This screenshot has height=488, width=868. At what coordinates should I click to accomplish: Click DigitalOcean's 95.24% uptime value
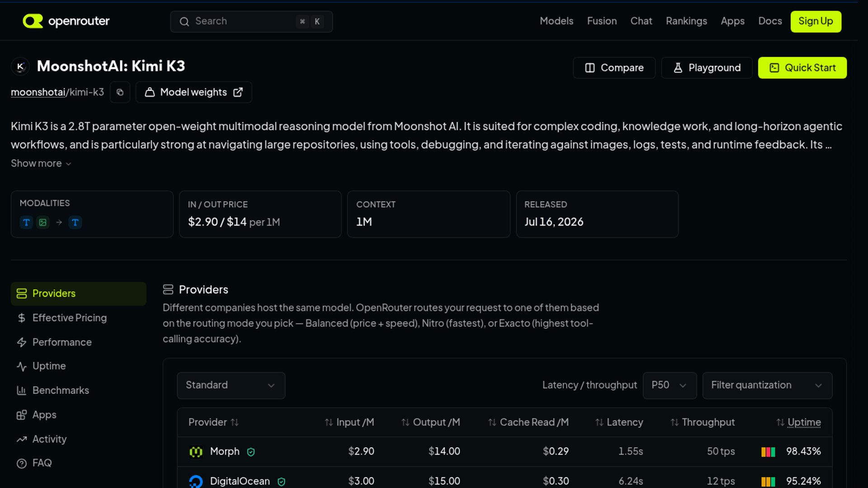(803, 481)
